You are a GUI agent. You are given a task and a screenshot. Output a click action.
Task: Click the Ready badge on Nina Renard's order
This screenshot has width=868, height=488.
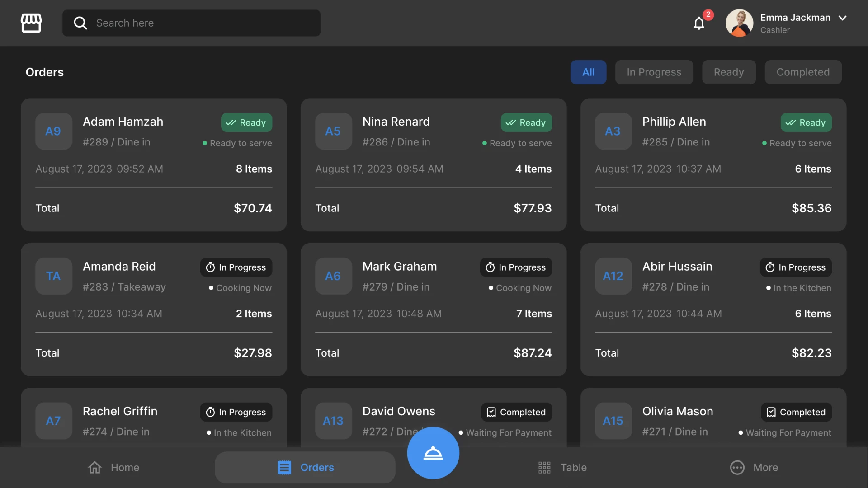click(x=526, y=122)
